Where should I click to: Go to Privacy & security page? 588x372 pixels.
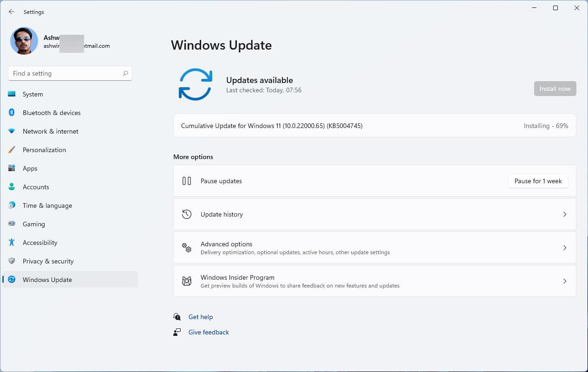click(x=70, y=261)
